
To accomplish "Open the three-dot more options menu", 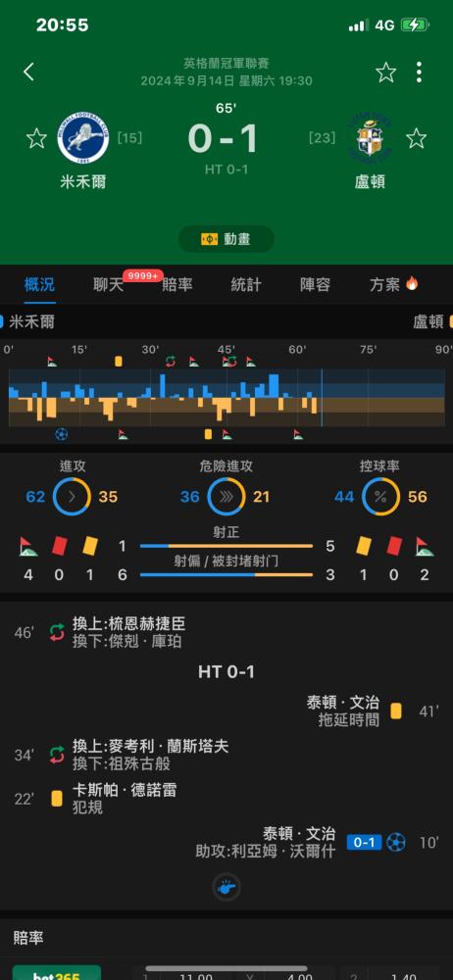I will 419,73.
